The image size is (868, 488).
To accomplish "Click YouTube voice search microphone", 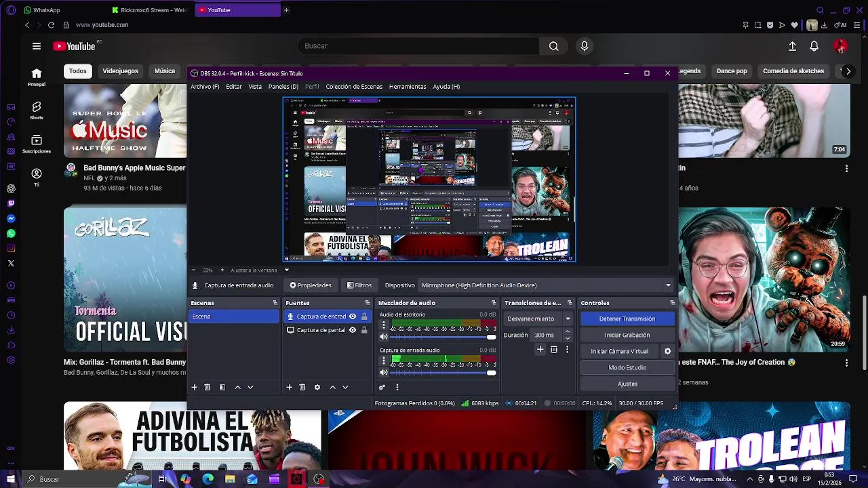I will [585, 46].
